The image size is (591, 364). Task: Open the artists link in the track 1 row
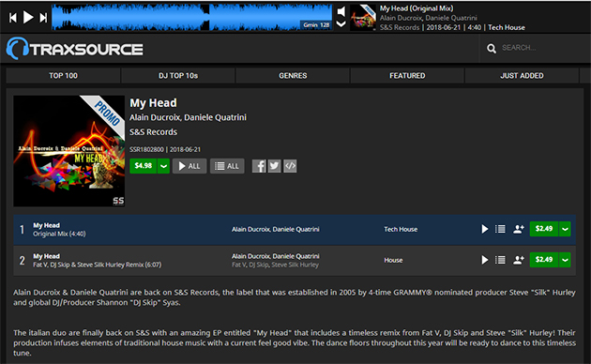(276, 229)
